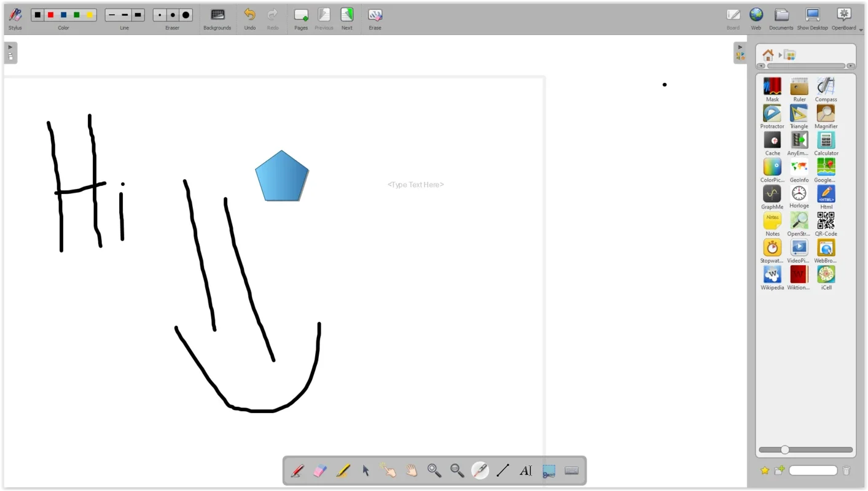Open the Compass application

pyautogui.click(x=826, y=87)
